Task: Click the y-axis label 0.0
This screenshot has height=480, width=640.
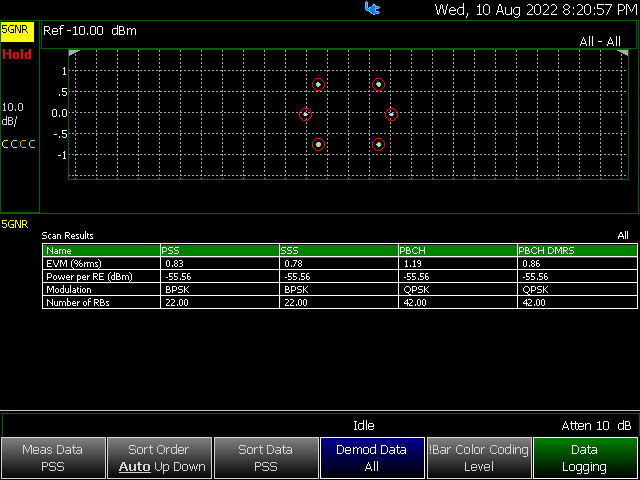Action: tap(59, 113)
